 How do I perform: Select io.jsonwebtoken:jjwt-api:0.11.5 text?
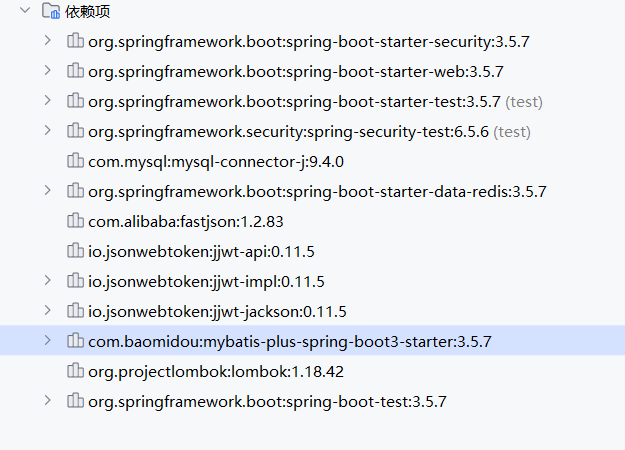(x=201, y=252)
